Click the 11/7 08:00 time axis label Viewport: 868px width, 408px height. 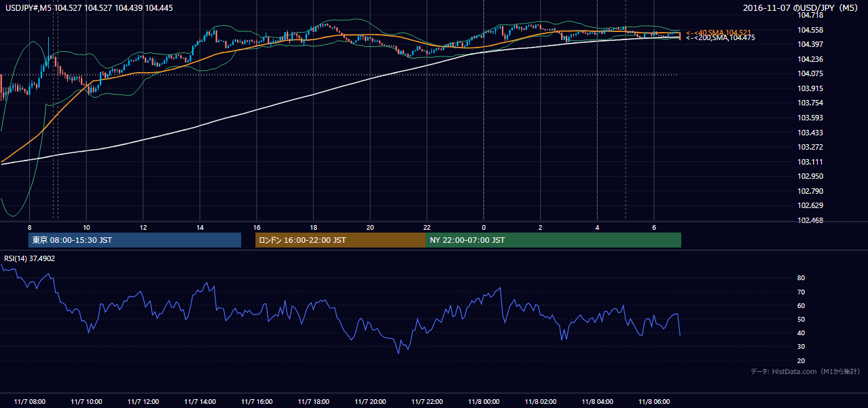tap(29, 402)
